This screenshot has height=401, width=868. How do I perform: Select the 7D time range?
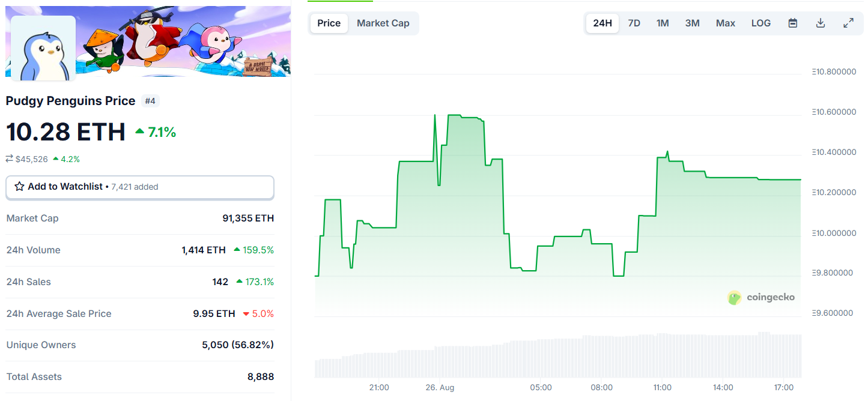pos(634,23)
